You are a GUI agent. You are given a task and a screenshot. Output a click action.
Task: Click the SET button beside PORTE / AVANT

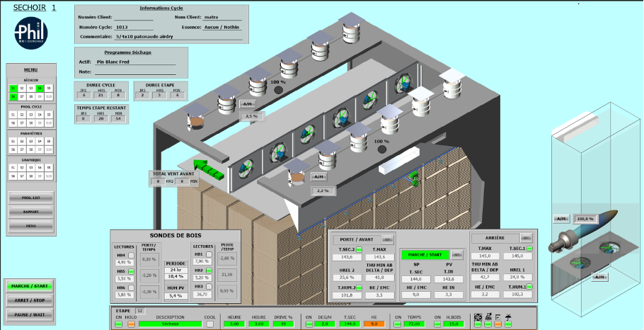pos(387,239)
